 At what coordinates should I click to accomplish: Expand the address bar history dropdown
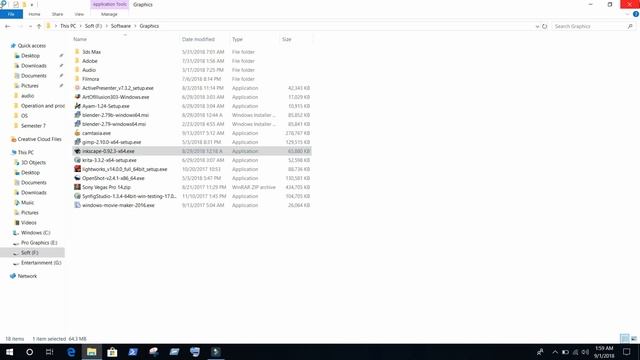click(537, 26)
